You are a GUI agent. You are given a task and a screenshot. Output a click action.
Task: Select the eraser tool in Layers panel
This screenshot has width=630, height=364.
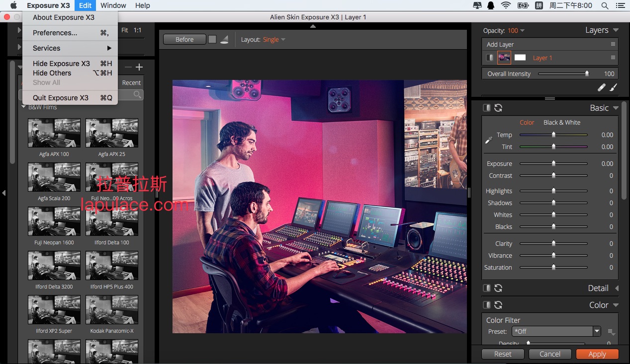(x=602, y=87)
